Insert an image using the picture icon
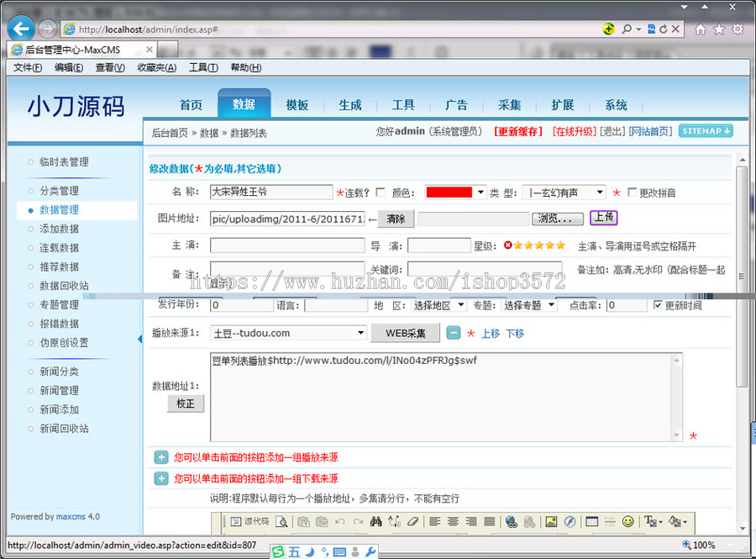Screen dimensions: 756x559 pyautogui.click(x=551, y=521)
